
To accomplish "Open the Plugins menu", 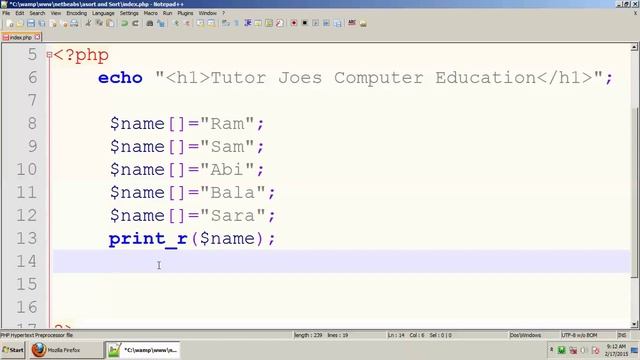I will (185, 13).
